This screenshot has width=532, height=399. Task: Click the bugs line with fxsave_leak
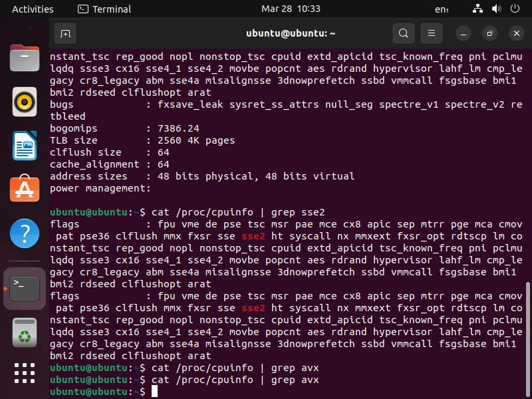(x=286, y=104)
